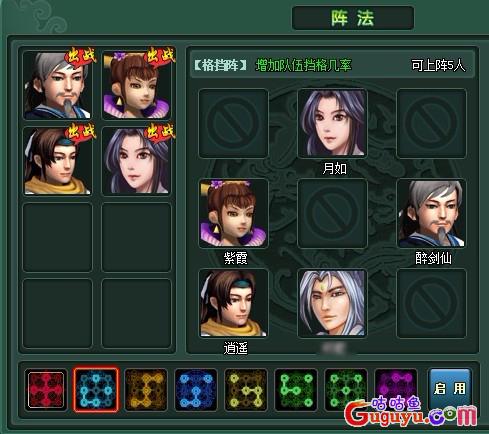Pick the bright green formation icon
This screenshot has width=489, height=434.
pyautogui.click(x=296, y=390)
